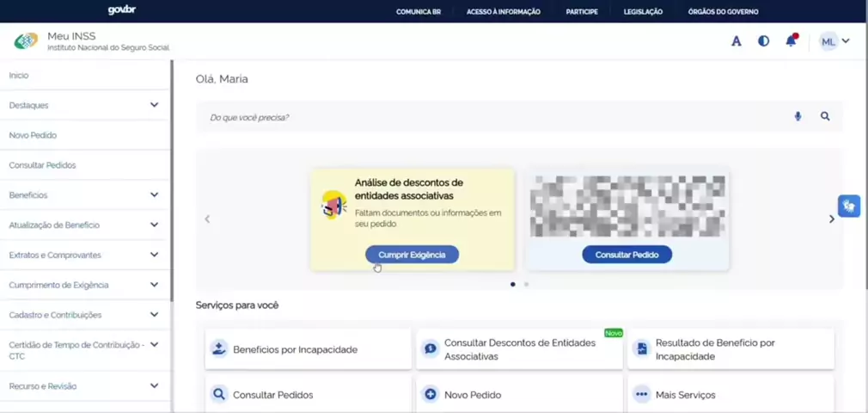
Task: Select the second carousel page dot
Action: 526,284
